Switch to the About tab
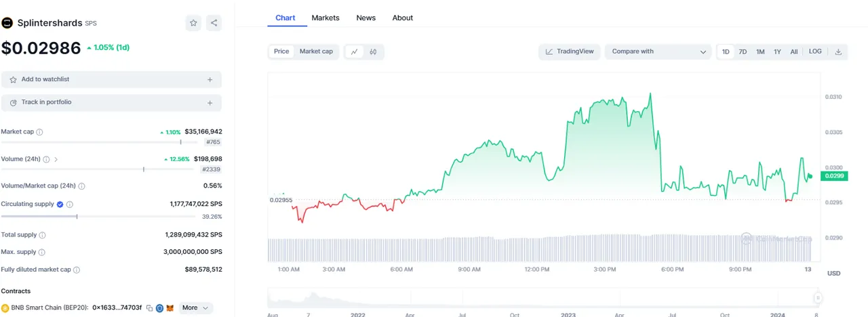The image size is (868, 317). coord(402,18)
